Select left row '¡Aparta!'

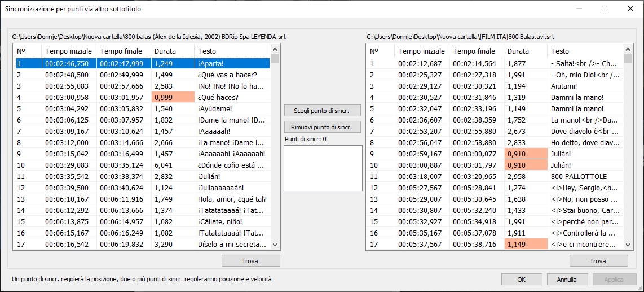pyautogui.click(x=142, y=64)
